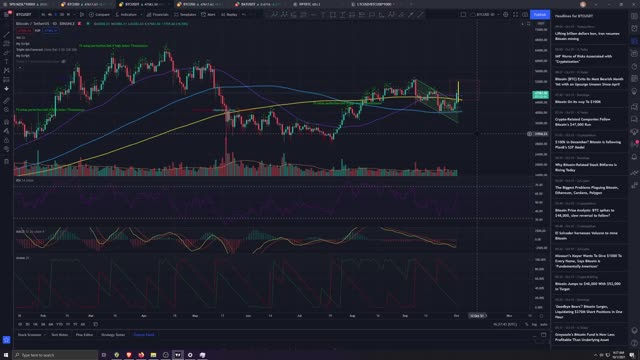Switch to the BTCUSDT active tab
Screen dimensions: 640x360
141,4
